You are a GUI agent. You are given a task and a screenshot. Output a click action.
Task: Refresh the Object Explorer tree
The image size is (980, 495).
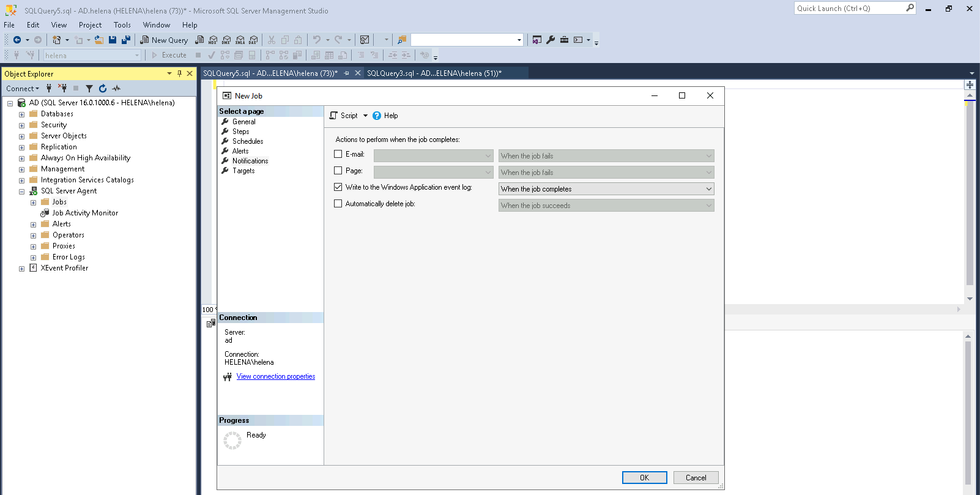(x=103, y=89)
